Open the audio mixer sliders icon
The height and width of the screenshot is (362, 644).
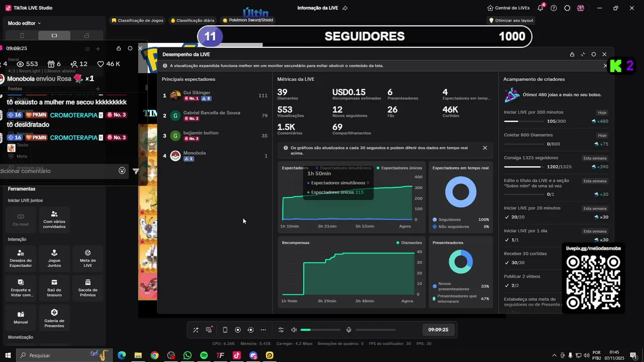point(281,330)
